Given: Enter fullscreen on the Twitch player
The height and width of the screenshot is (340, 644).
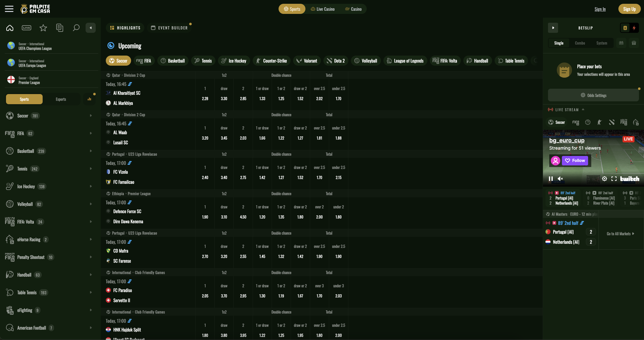Looking at the screenshot, I should [614, 179].
